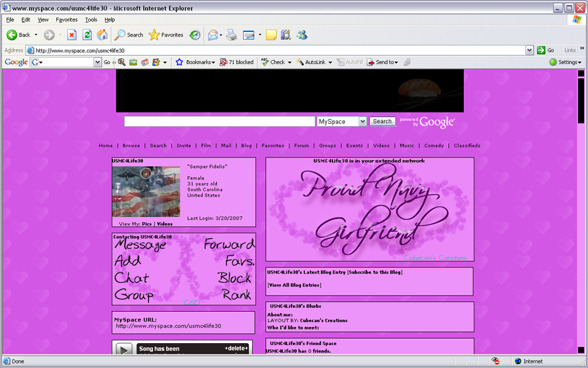Expand the Mail button dropdown arrow
The image size is (588, 368).
pyautogui.click(x=221, y=35)
